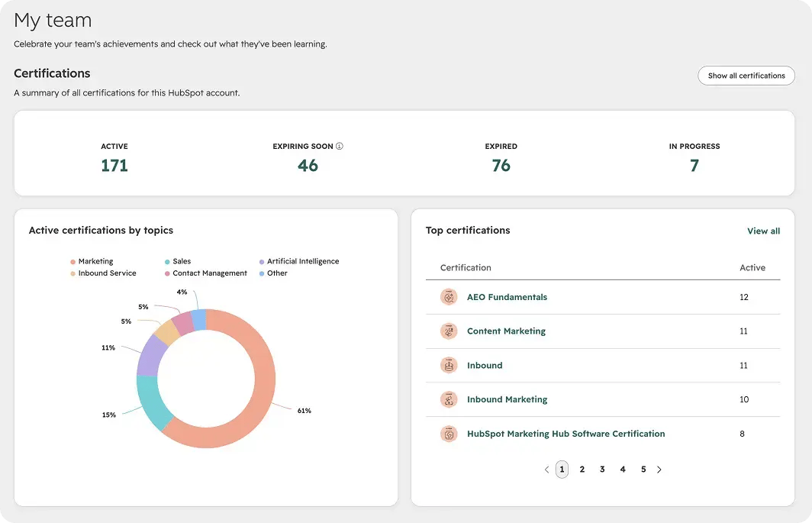The image size is (812, 523).
Task: Click the purple 11% donut segment
Action: click(150, 357)
